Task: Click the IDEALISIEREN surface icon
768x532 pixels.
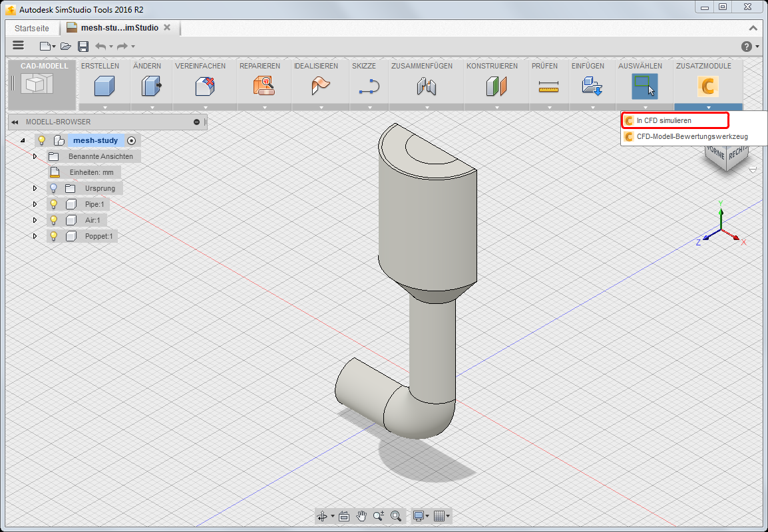Action: click(x=321, y=86)
